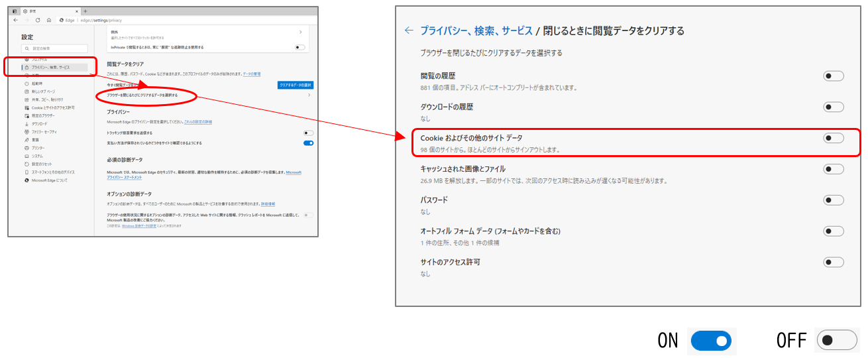Click the 設定の検索 search box
868x358 pixels.
tap(54, 48)
